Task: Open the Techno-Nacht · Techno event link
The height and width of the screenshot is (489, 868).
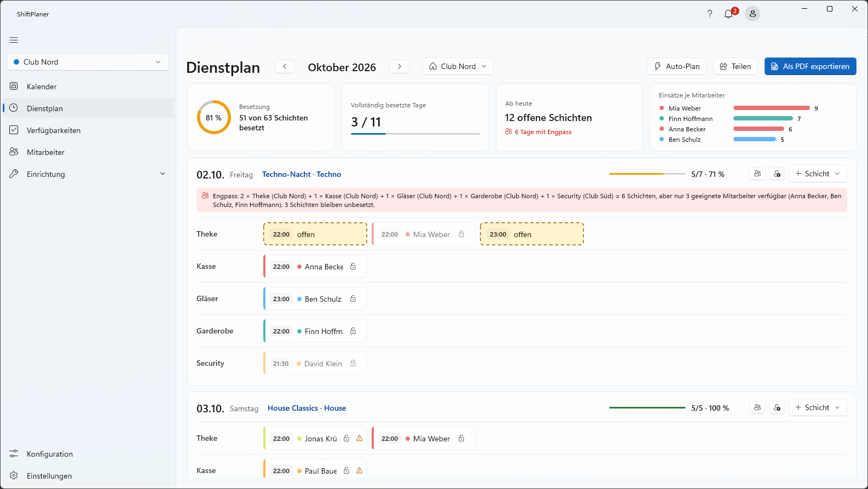Action: [302, 174]
